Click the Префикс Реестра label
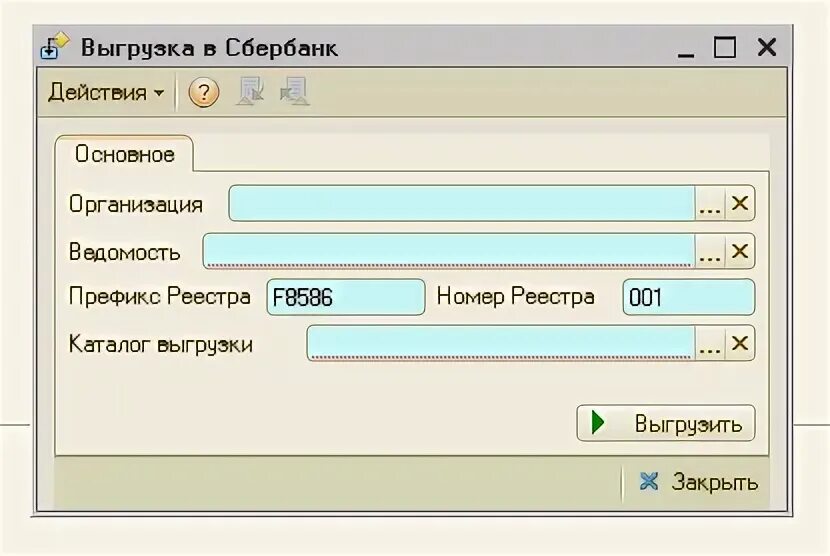The height and width of the screenshot is (556, 830). click(159, 297)
